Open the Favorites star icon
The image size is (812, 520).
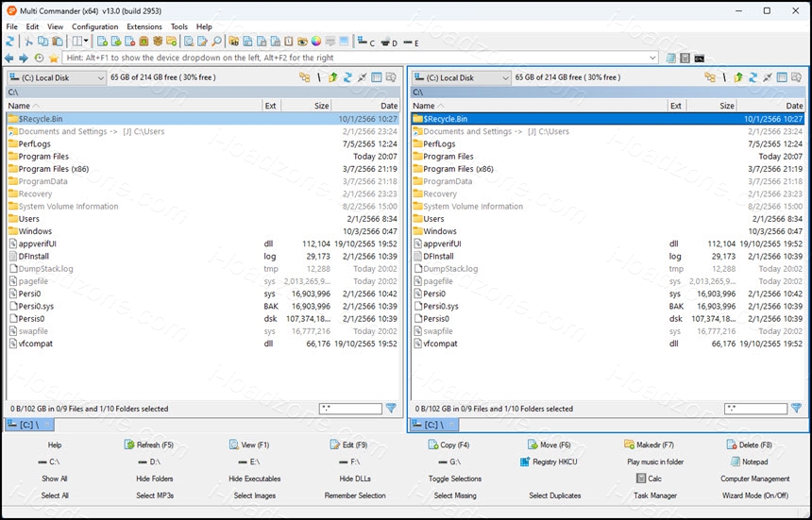tap(53, 58)
